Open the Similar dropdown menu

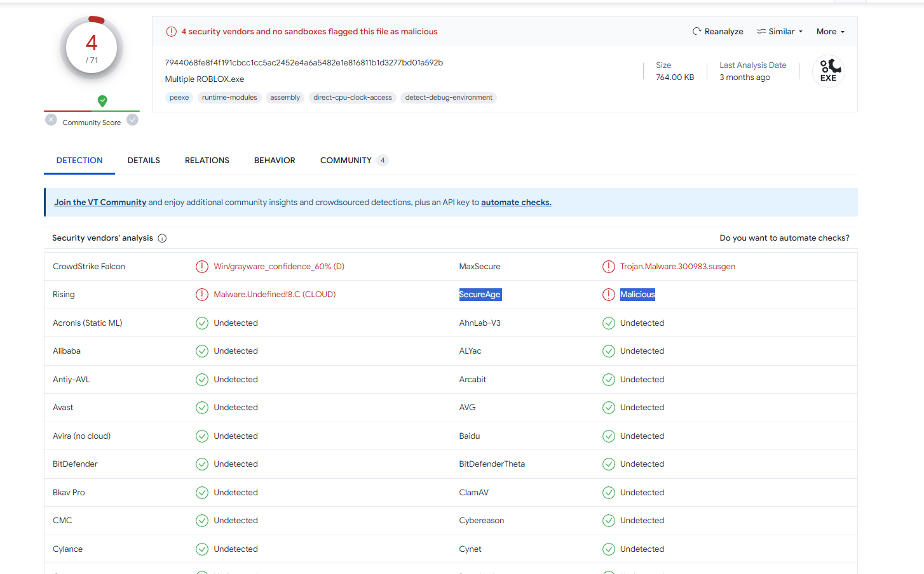point(780,32)
